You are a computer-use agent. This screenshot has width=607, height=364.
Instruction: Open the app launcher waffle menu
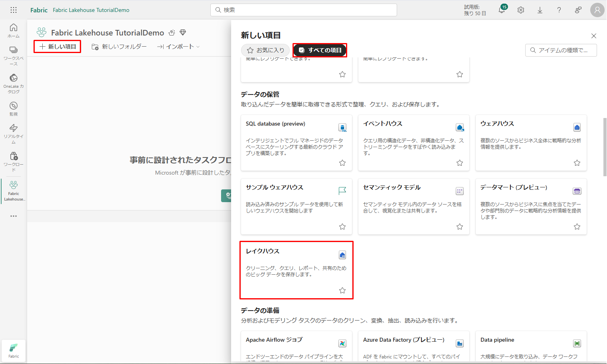[x=13, y=10]
